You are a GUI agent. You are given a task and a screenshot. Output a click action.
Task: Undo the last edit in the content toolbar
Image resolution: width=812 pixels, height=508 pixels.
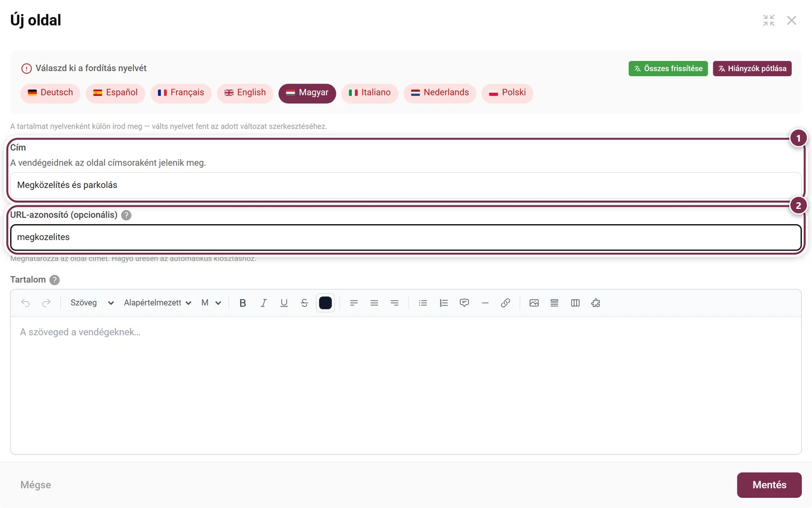(x=25, y=303)
